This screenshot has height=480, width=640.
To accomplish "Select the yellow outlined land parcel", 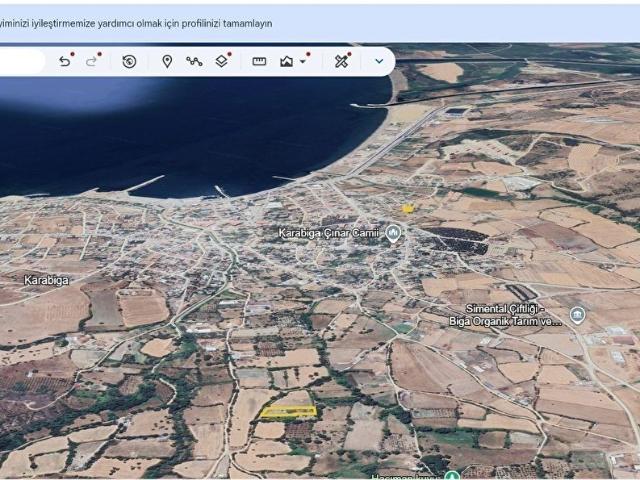I will (x=288, y=412).
